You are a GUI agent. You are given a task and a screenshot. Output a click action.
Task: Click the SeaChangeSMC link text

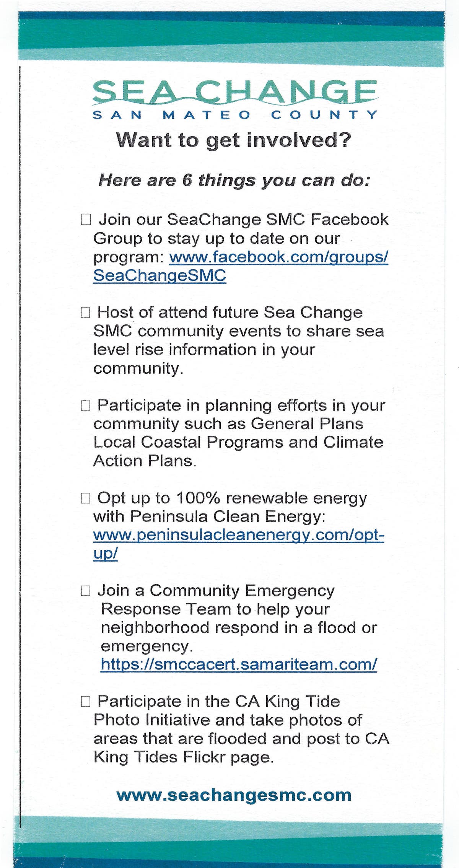pos(160,275)
